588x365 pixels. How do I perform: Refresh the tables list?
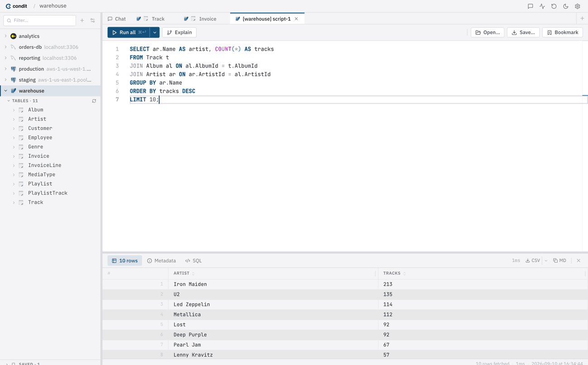click(94, 101)
